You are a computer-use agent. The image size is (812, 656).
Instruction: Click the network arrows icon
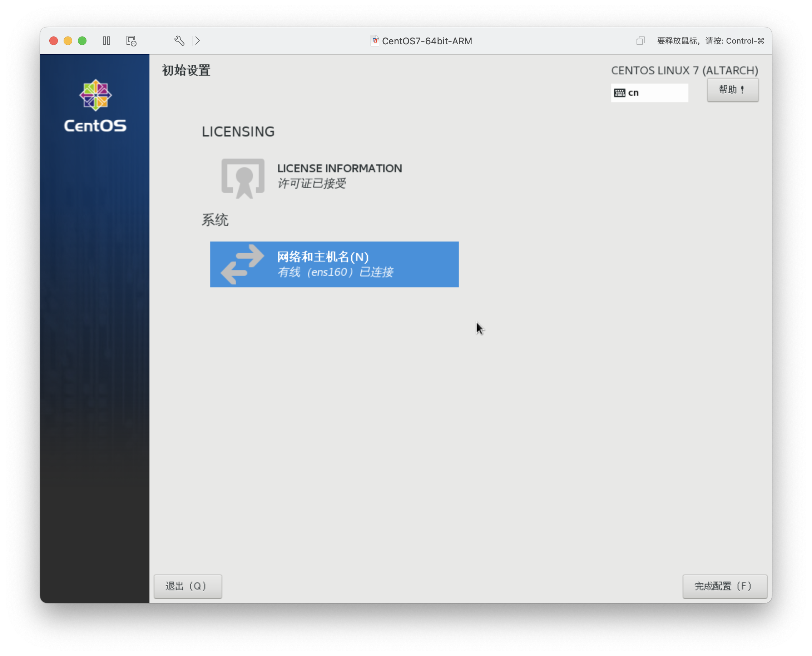click(242, 264)
